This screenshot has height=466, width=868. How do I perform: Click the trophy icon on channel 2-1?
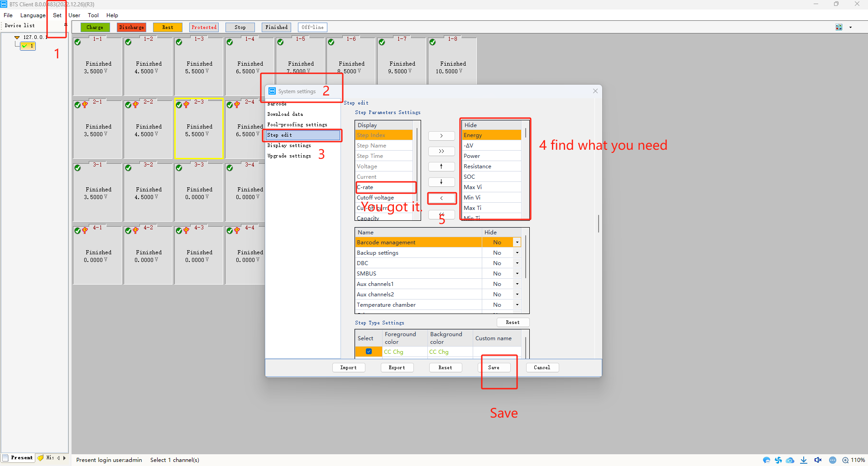[85, 105]
